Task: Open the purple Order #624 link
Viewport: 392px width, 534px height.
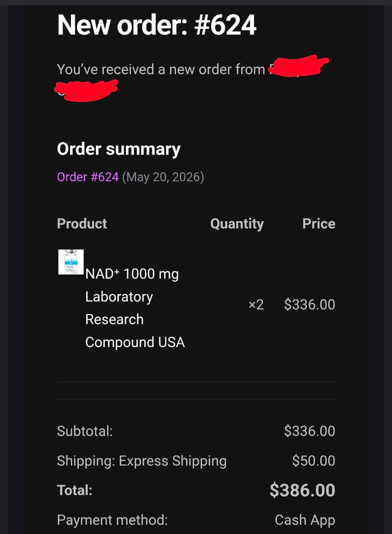Action: click(x=88, y=177)
